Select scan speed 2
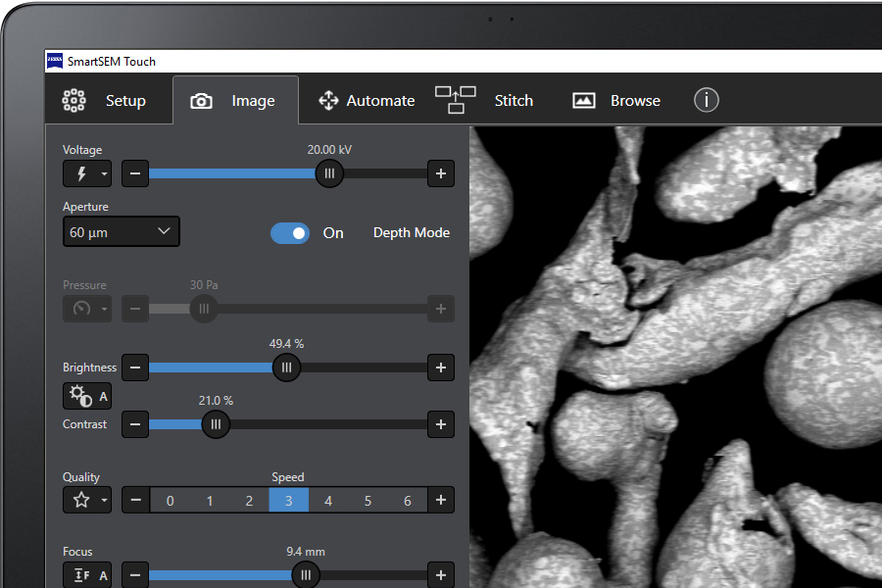The image size is (882, 588). [249, 500]
